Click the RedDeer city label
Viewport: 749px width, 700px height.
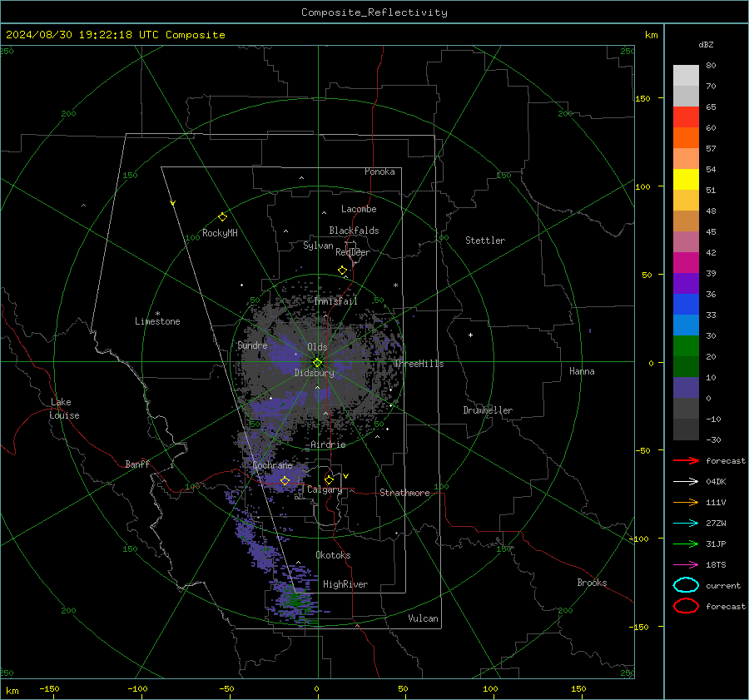353,252
